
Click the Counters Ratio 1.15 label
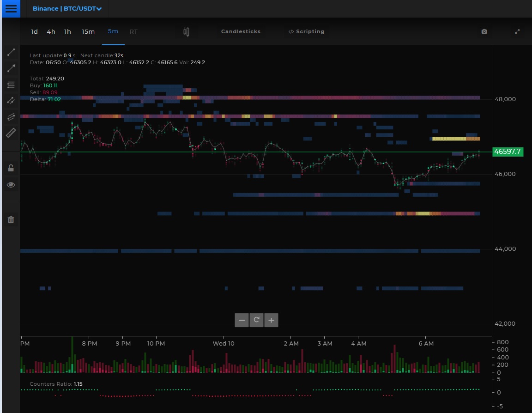[x=56, y=384]
